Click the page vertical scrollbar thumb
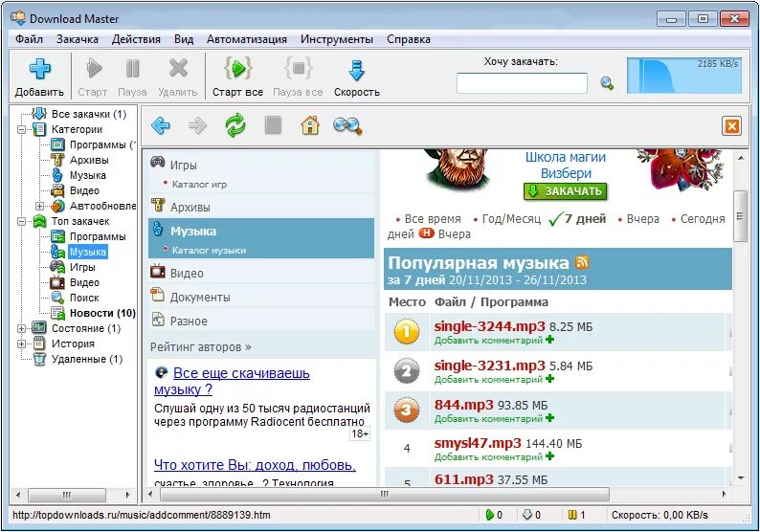 (740, 216)
